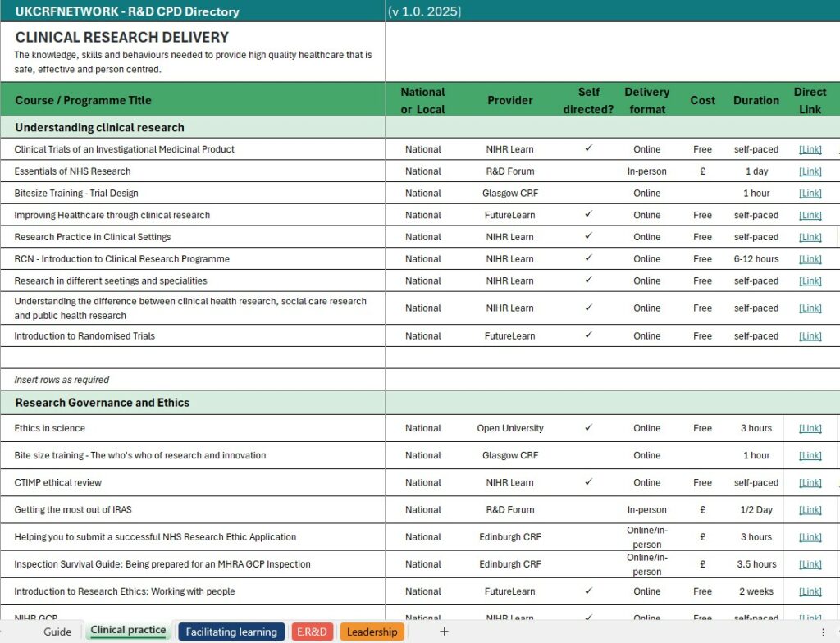Select the 'National or Local' column header
Image resolution: width=840 pixels, height=643 pixels.
(x=422, y=100)
